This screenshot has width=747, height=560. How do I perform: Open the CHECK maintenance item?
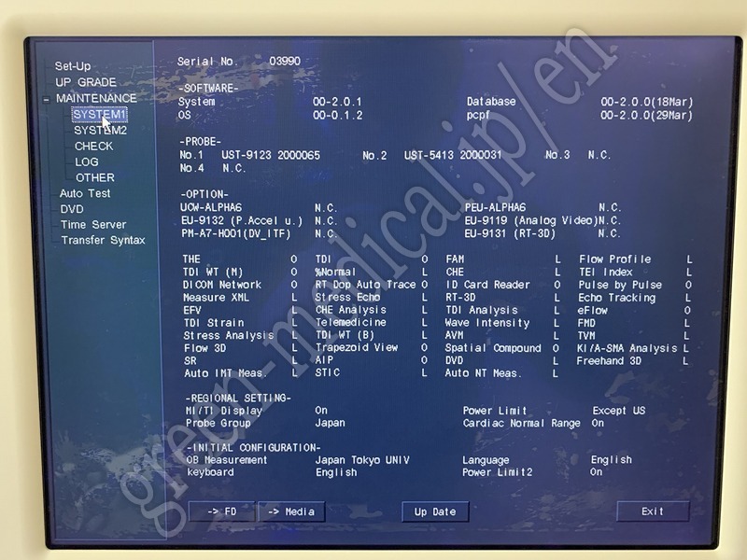pyautogui.click(x=93, y=147)
